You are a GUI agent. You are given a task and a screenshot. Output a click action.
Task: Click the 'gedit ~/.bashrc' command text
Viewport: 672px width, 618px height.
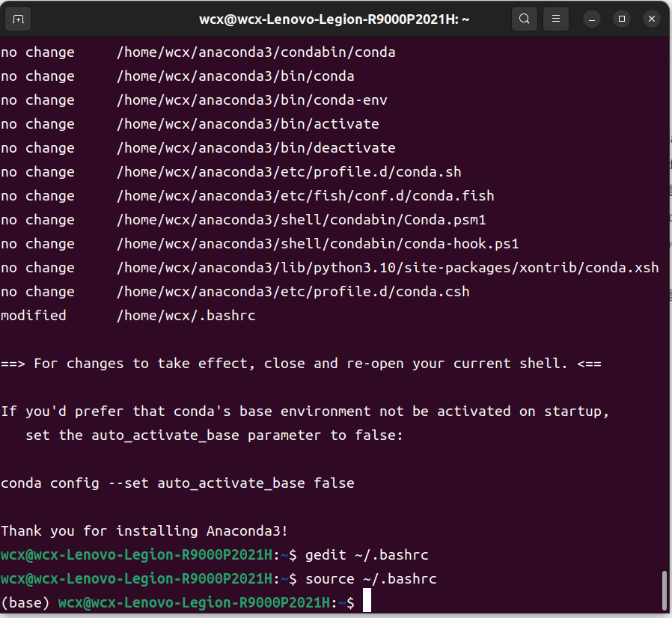[367, 555]
